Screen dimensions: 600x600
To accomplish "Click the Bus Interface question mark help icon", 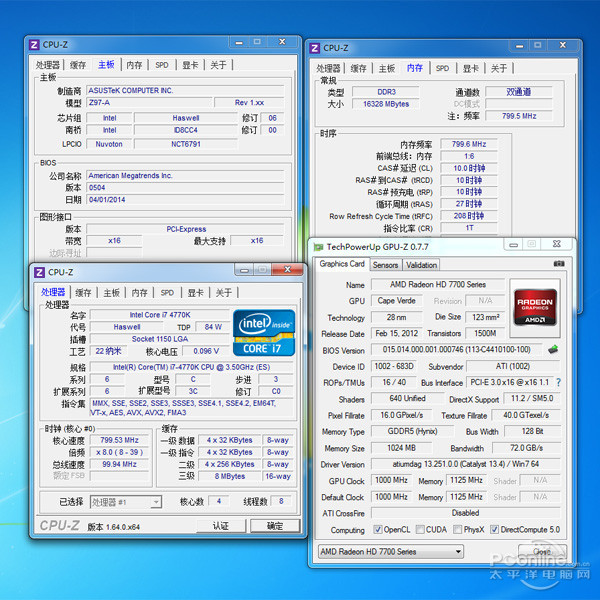I will coord(558,382).
